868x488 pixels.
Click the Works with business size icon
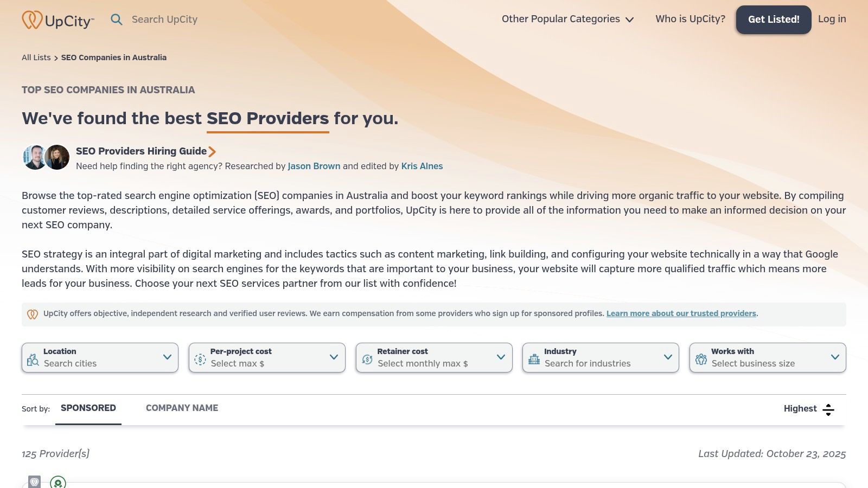click(701, 359)
